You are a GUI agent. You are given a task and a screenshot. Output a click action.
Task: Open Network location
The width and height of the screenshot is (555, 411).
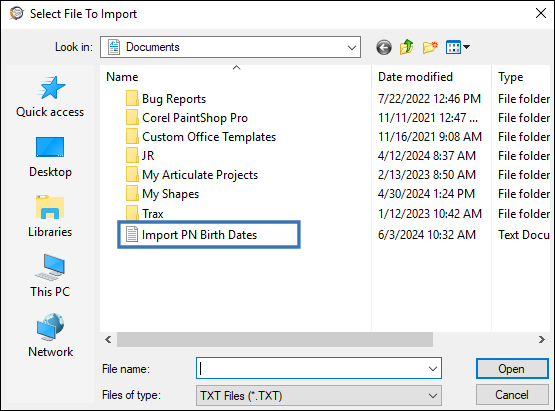pos(50,336)
